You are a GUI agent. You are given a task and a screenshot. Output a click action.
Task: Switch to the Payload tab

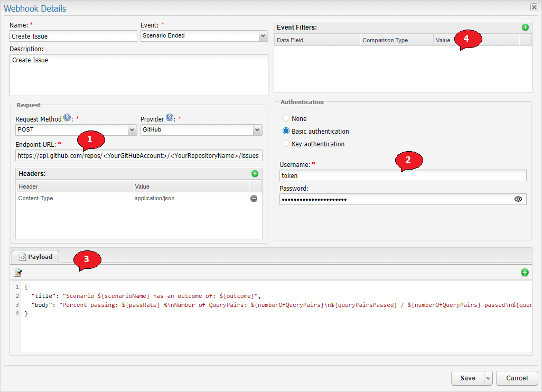[x=36, y=257]
